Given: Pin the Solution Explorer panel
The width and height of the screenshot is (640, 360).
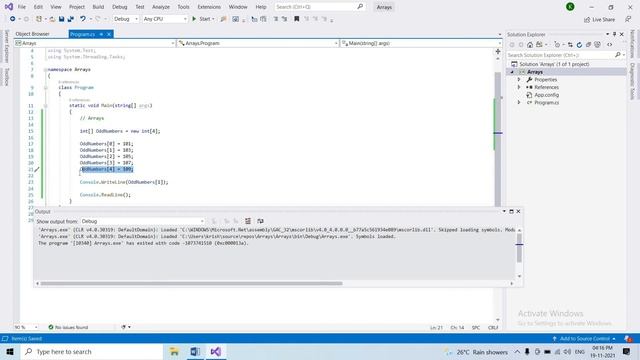Looking at the screenshot, I should pos(614,34).
